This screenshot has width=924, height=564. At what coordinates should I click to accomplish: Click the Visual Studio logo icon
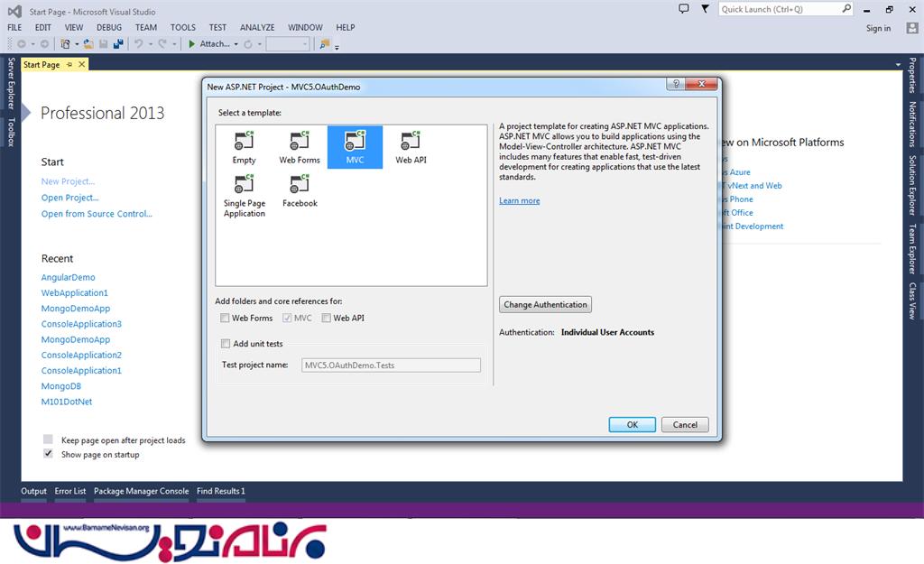point(14,11)
